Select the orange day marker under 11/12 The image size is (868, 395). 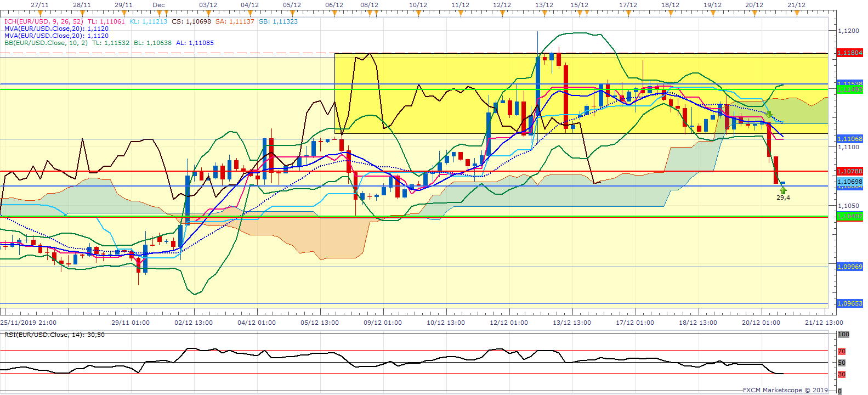(461, 12)
